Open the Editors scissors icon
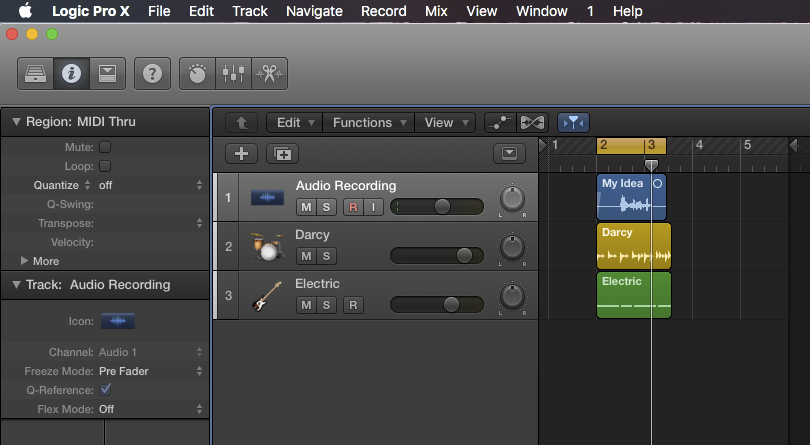 click(x=268, y=73)
